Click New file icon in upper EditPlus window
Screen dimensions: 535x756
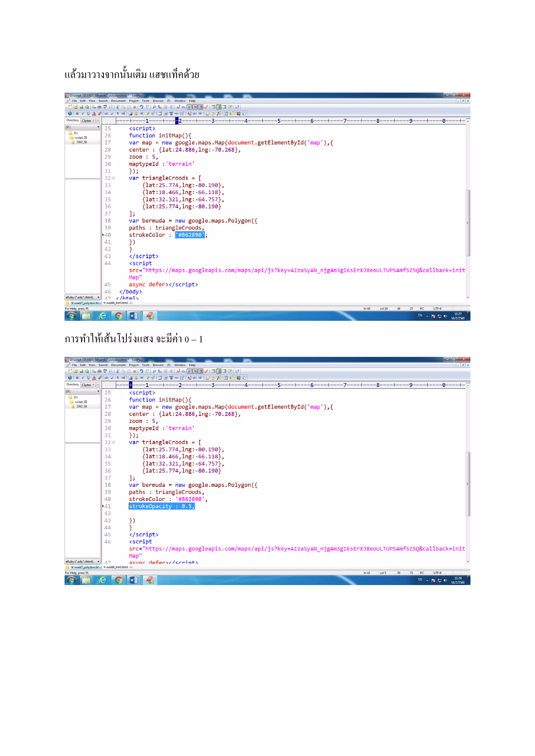point(70,107)
